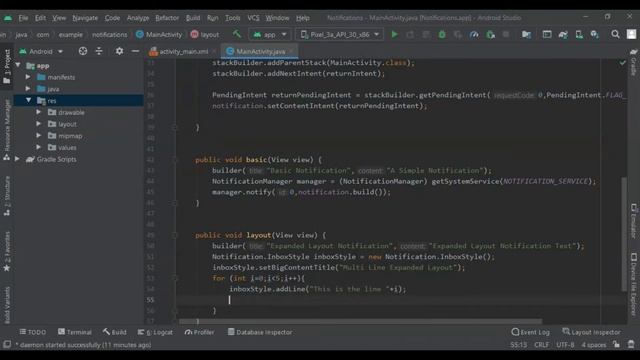Expand the mipmap folder arrow

[x=38, y=136]
